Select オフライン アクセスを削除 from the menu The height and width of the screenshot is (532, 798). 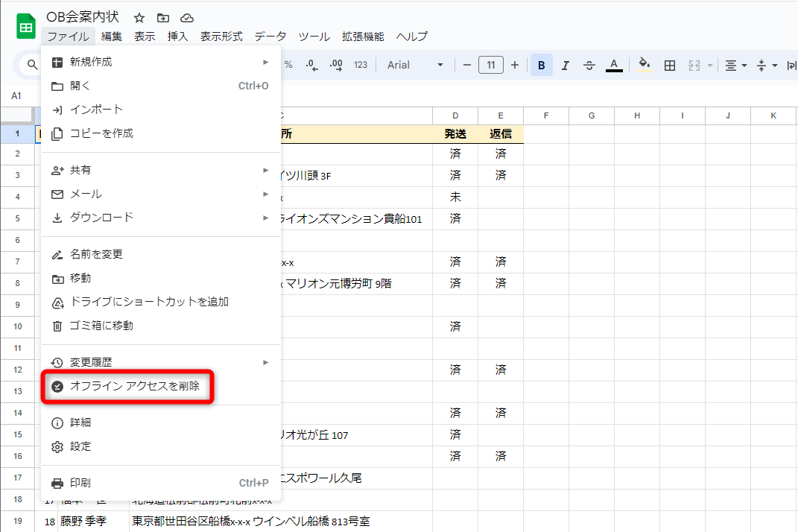click(127, 387)
